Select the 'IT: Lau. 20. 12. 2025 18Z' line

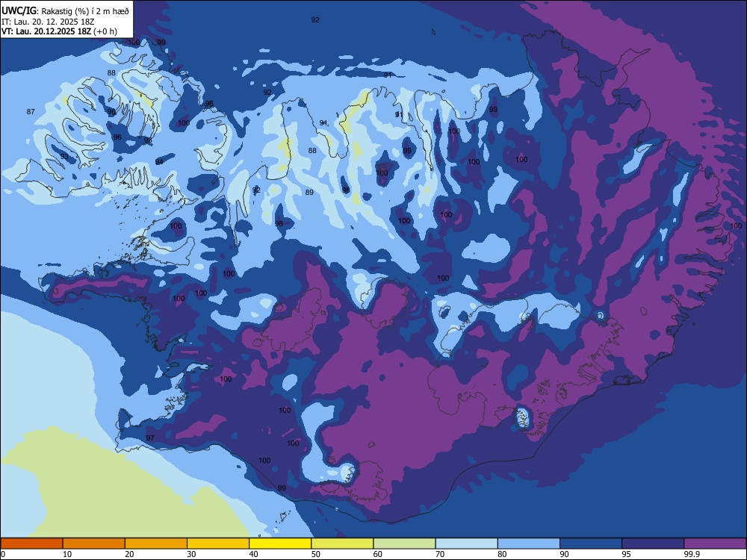point(48,22)
